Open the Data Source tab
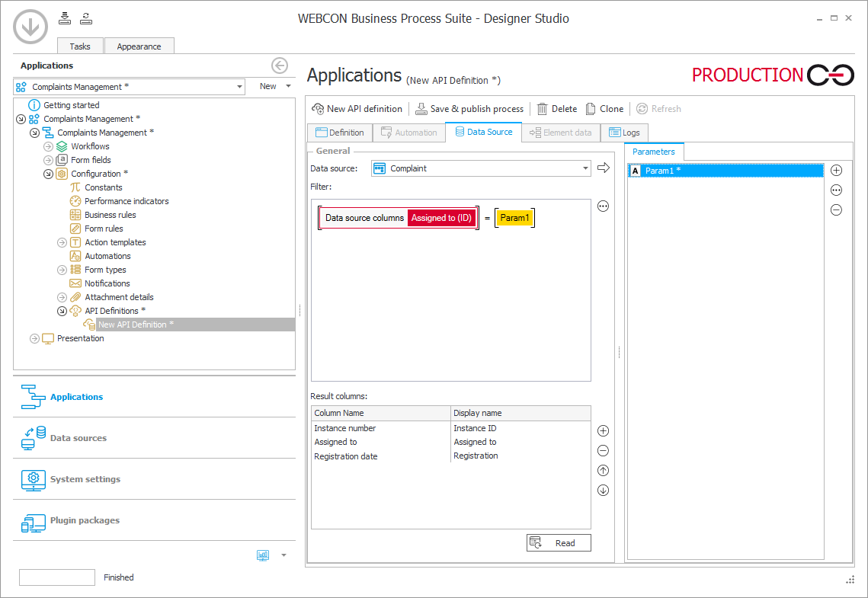 (483, 133)
